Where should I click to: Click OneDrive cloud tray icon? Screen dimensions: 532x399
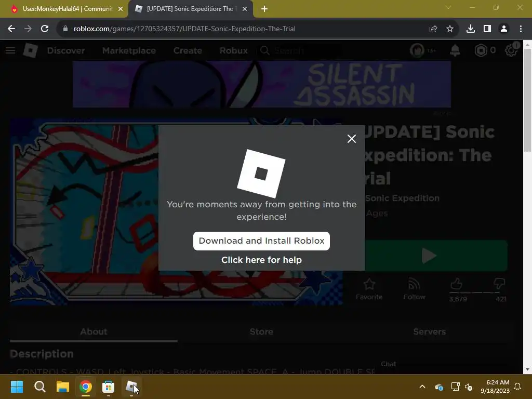pos(438,387)
